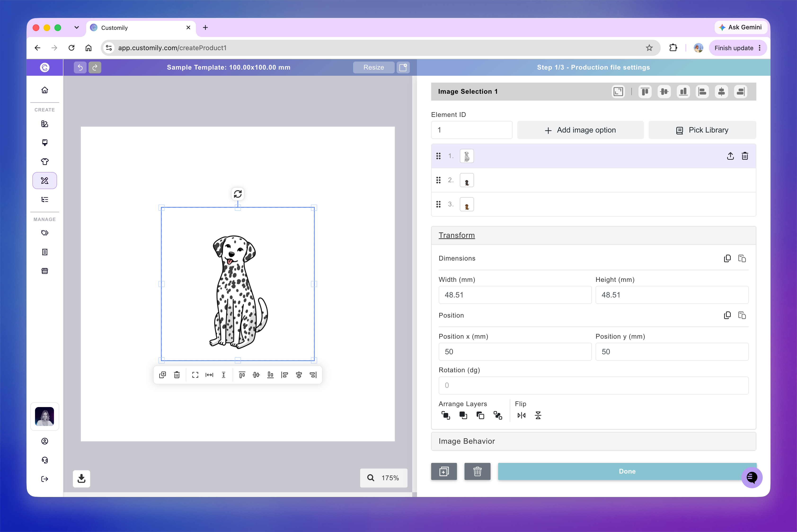The image size is (797, 532).
Task: Click the rotate handle above the dog image
Action: (x=238, y=194)
